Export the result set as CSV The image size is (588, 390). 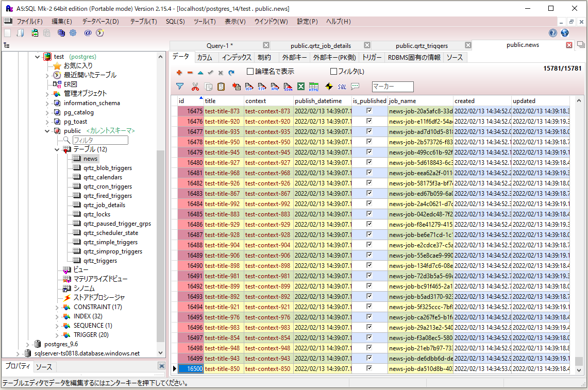(250, 86)
